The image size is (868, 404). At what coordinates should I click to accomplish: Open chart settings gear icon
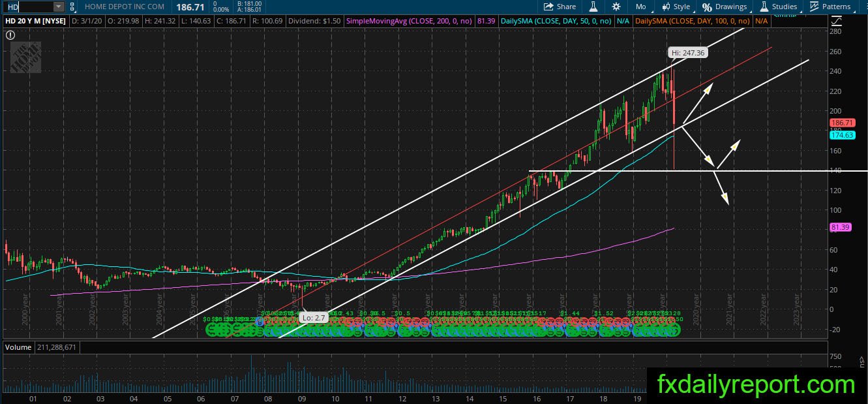point(616,7)
